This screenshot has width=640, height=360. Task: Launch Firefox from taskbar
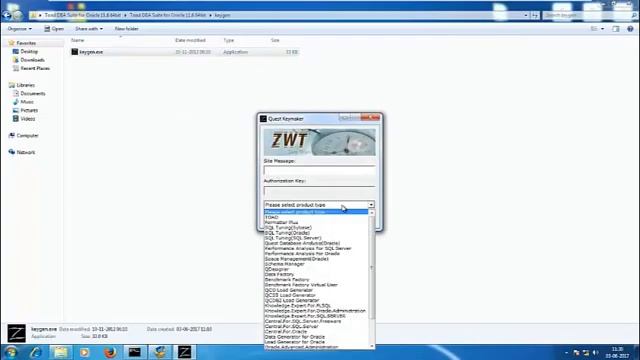click(x=110, y=352)
